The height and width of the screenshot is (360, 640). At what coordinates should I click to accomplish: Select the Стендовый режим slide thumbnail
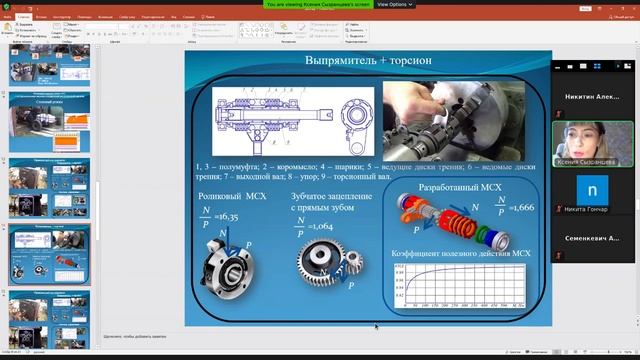[x=49, y=122]
